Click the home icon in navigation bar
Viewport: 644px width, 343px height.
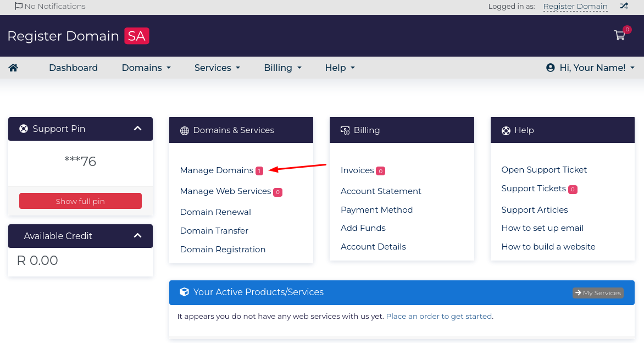tap(13, 68)
